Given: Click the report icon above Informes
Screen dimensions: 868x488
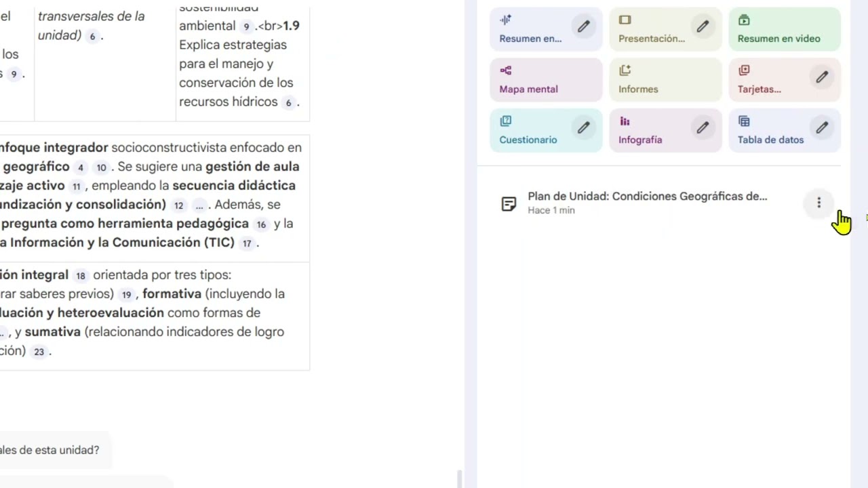Looking at the screenshot, I should coord(625,70).
